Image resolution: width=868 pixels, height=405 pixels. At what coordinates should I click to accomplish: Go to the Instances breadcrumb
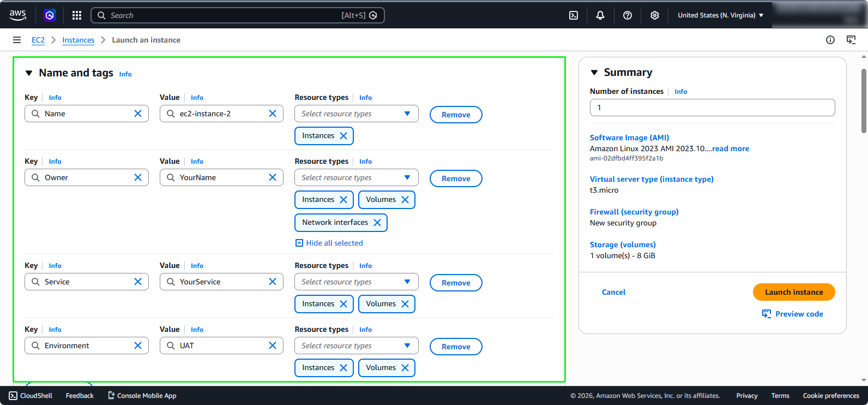click(x=78, y=40)
